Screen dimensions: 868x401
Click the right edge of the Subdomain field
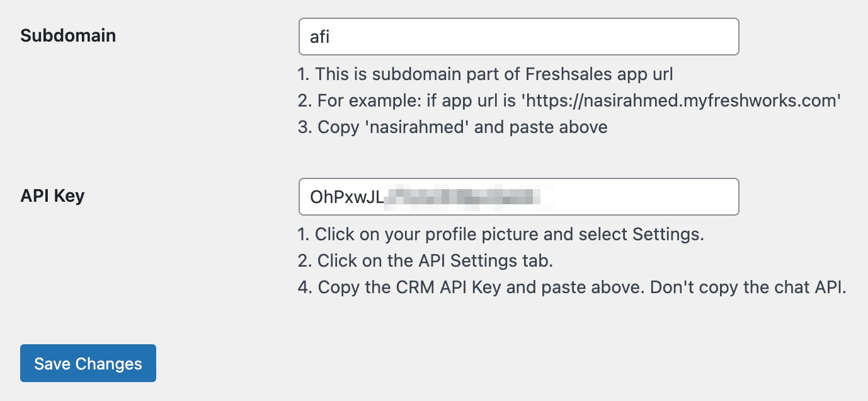click(731, 36)
